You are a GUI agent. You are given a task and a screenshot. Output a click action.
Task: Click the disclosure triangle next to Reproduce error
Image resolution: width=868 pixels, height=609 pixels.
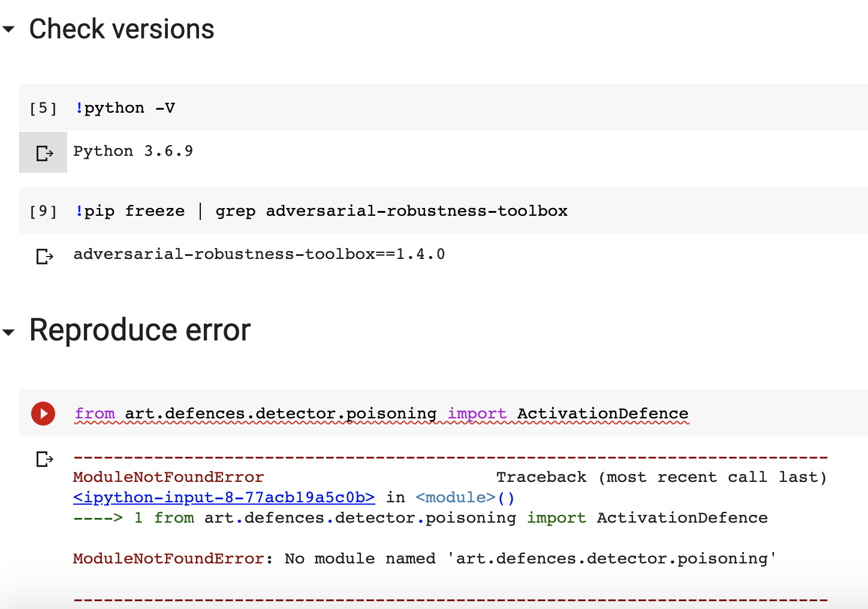8,330
